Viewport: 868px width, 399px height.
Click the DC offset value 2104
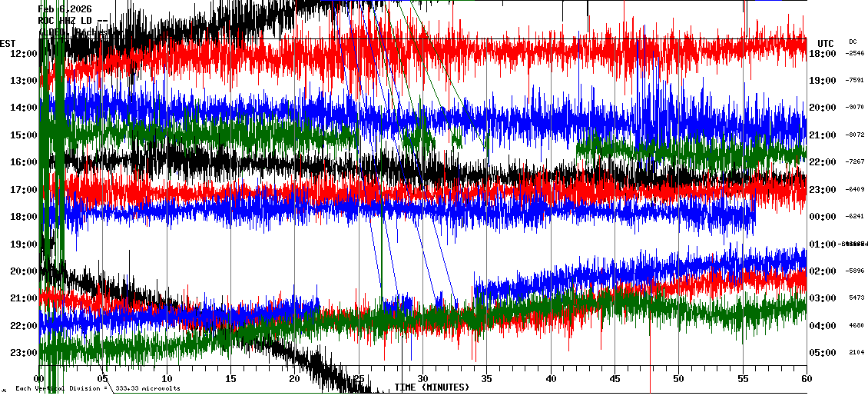coord(856,353)
